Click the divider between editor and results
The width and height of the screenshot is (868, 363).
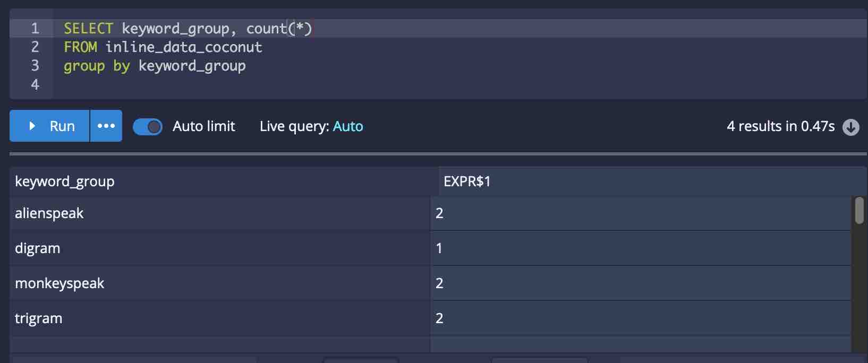pos(438,154)
